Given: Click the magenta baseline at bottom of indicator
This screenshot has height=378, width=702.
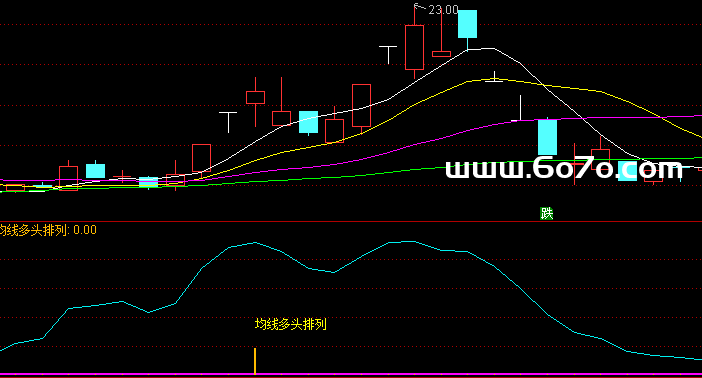Looking at the screenshot, I should click(x=351, y=374).
